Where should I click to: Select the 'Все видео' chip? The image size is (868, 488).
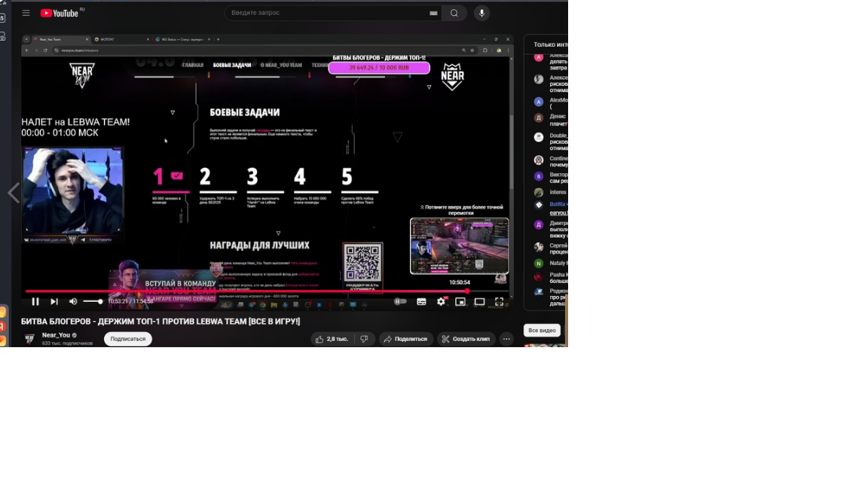(x=542, y=331)
